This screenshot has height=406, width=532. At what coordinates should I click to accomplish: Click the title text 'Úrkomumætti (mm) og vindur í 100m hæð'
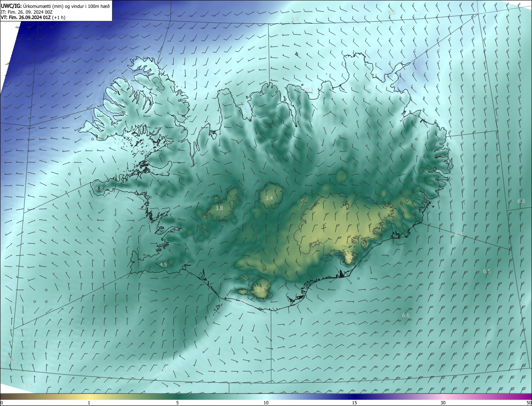click(x=66, y=5)
